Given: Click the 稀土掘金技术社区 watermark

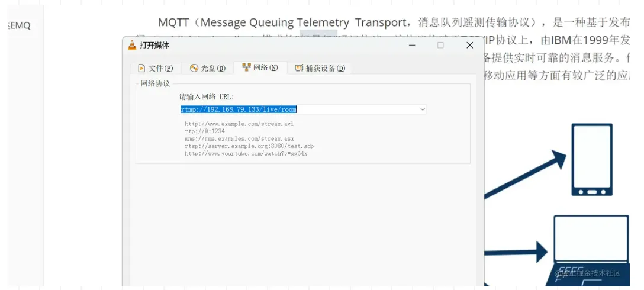Looking at the screenshot, I should click(587, 273).
